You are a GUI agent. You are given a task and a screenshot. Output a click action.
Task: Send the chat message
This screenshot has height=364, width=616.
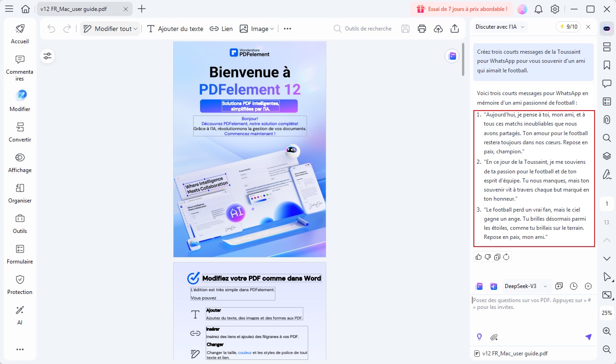(588, 337)
